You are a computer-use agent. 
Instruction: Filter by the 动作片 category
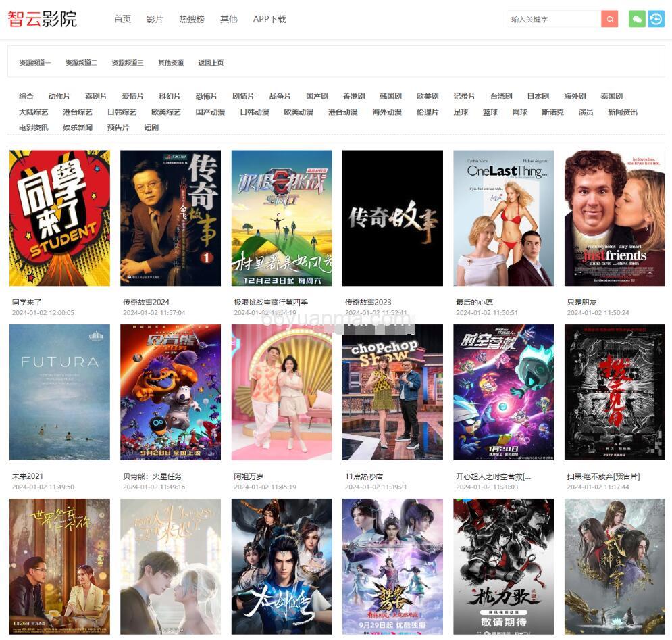tap(59, 96)
